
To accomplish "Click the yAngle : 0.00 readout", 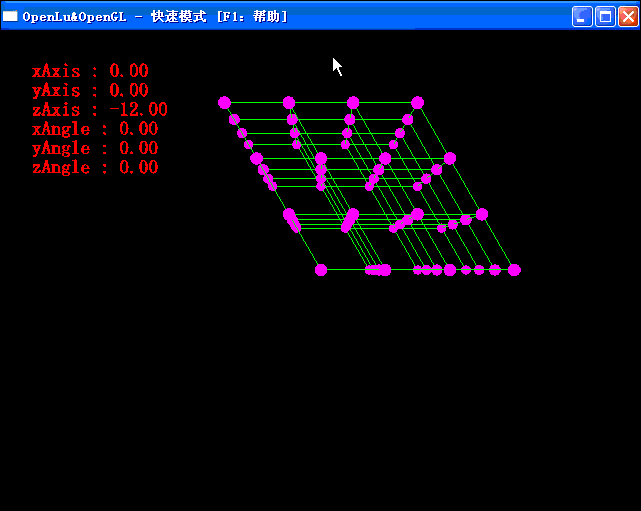I will tap(95, 148).
